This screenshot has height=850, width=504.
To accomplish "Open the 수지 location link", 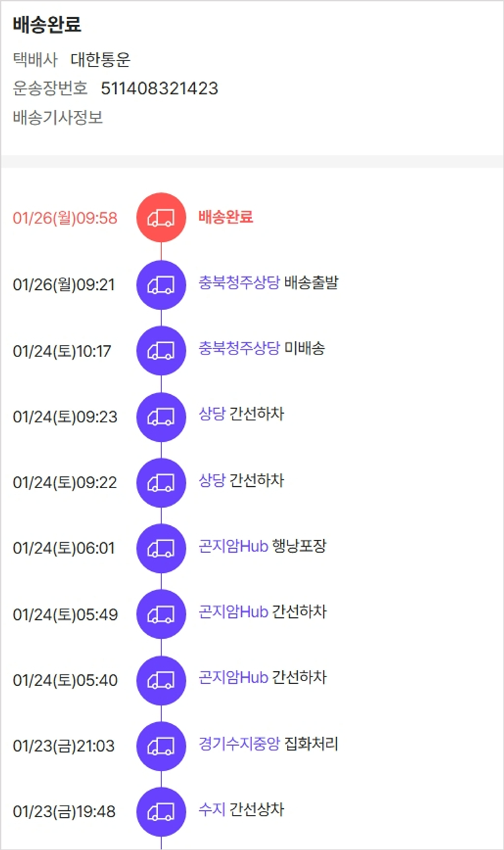I will pos(212,810).
